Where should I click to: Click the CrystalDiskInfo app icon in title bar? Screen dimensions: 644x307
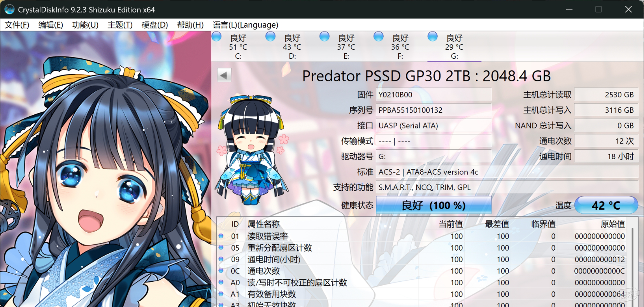[x=9, y=9]
